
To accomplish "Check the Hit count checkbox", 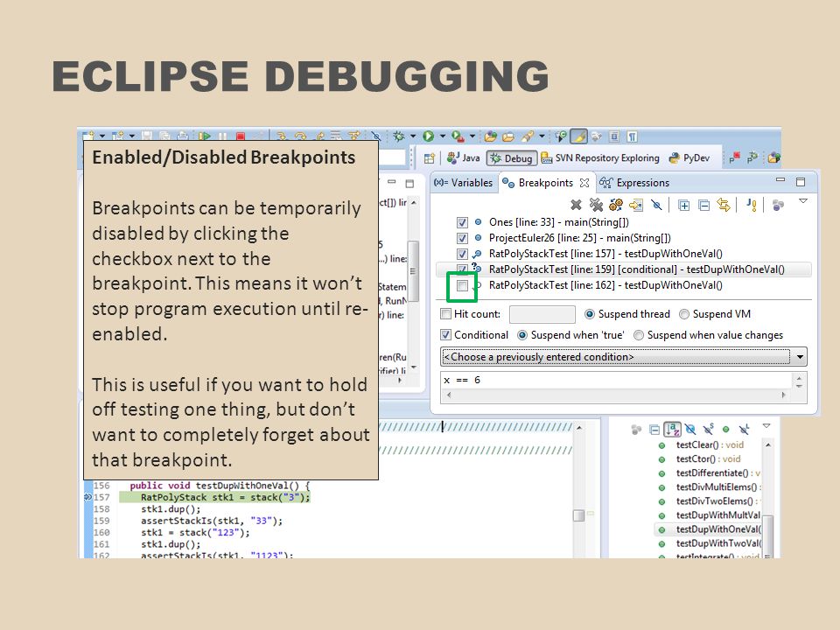I will (445, 314).
